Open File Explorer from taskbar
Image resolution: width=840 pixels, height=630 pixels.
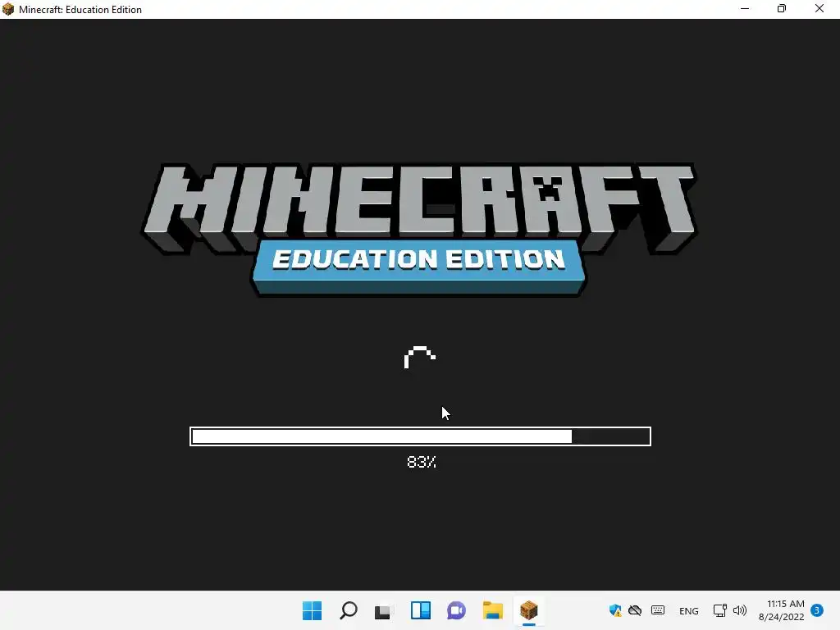pos(493,610)
